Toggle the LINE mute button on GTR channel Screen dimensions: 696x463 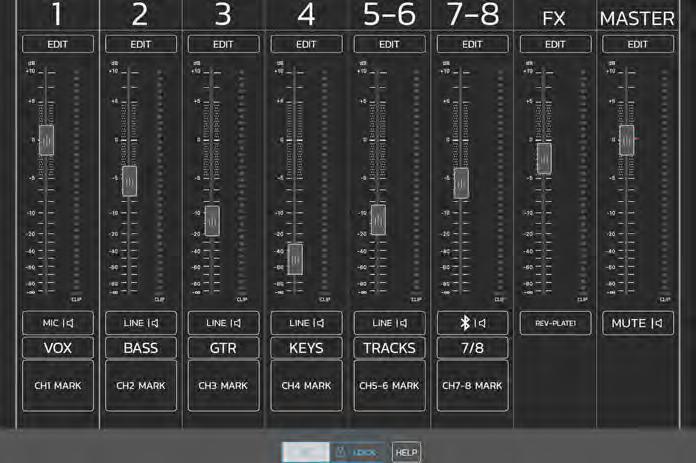(x=223, y=323)
